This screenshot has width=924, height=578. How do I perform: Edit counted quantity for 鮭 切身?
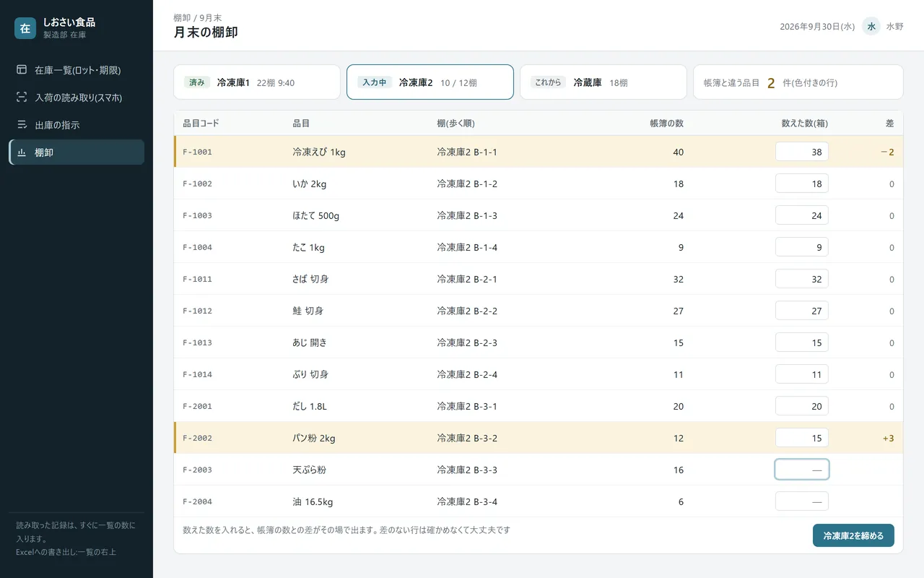pos(802,311)
